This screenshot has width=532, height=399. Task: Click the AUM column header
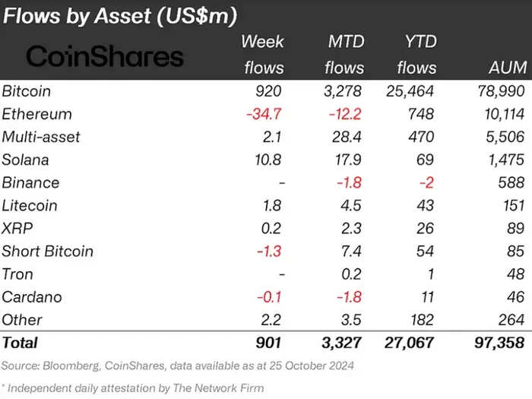[x=507, y=68]
